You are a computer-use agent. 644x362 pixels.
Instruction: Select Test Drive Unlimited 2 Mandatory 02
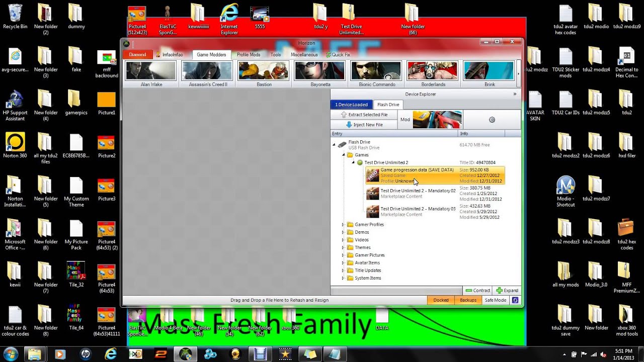click(435, 194)
